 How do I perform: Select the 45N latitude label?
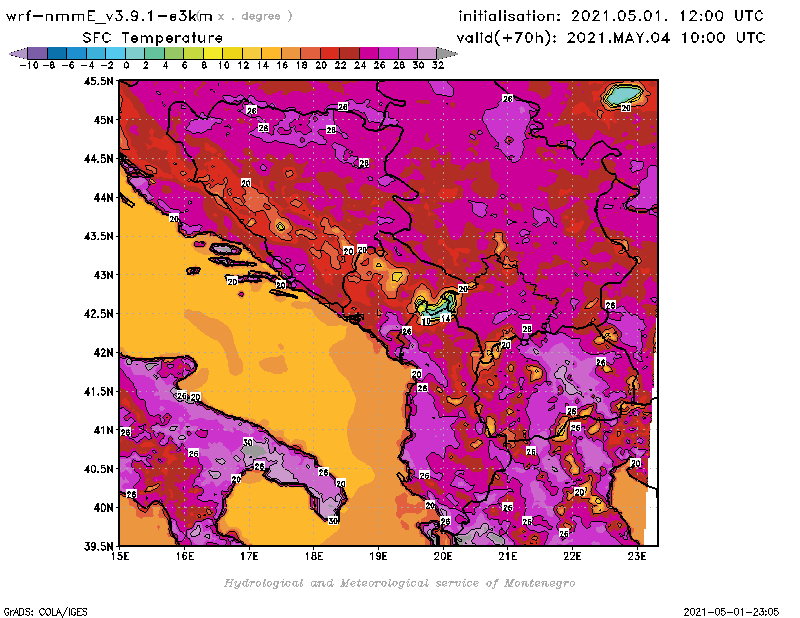pyautogui.click(x=103, y=120)
